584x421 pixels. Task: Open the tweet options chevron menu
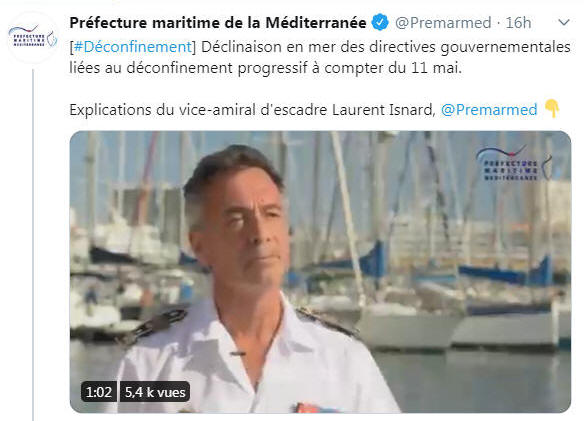[564, 23]
